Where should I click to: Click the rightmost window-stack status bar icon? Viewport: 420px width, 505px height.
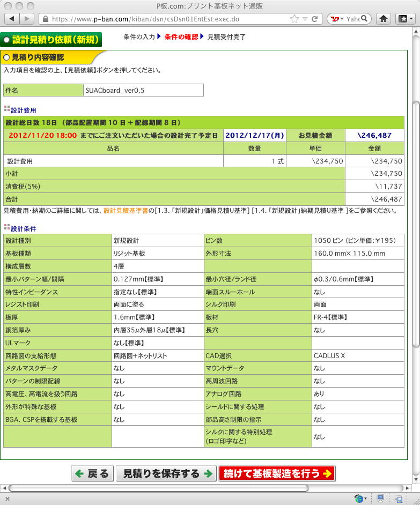point(398,499)
